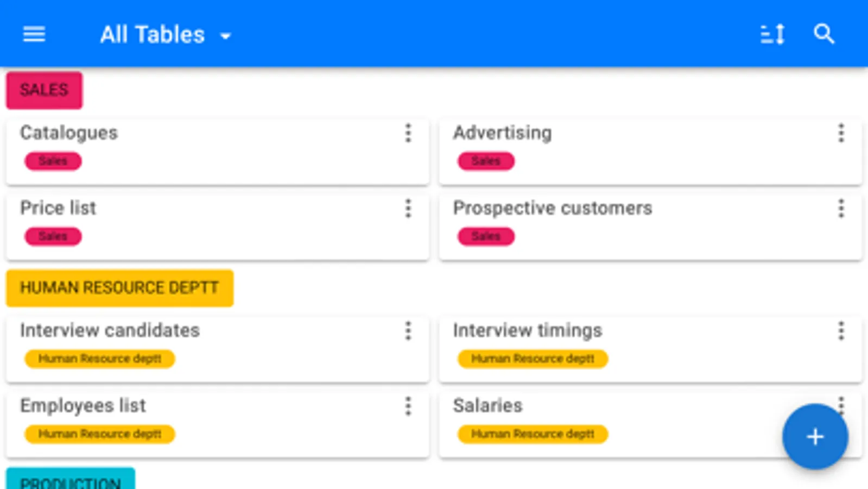Open search with magnifier icon
This screenshot has height=489, width=868.
point(823,35)
